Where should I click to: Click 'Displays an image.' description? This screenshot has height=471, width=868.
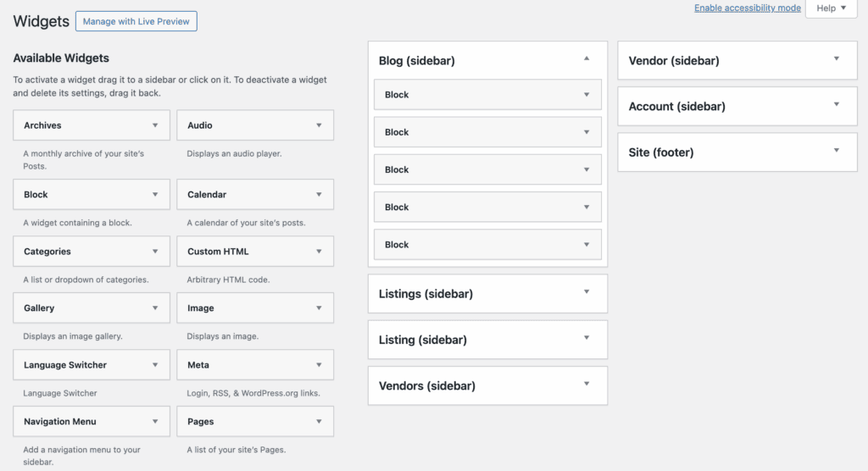click(x=223, y=336)
